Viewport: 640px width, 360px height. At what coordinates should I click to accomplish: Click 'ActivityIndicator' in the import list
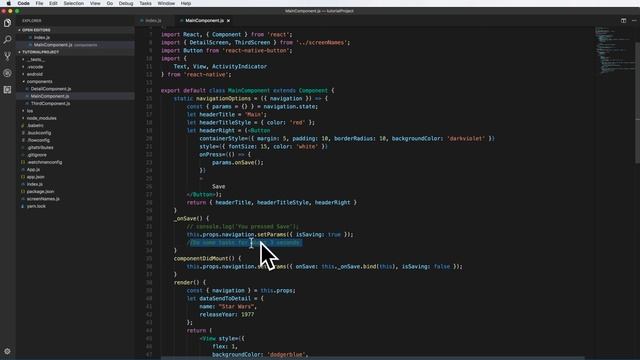coord(239,67)
